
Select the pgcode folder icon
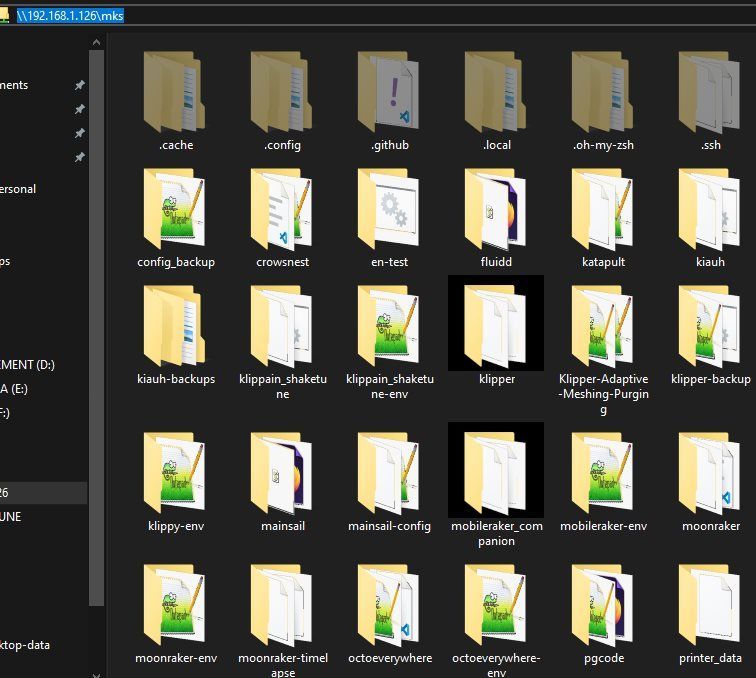pos(603,605)
